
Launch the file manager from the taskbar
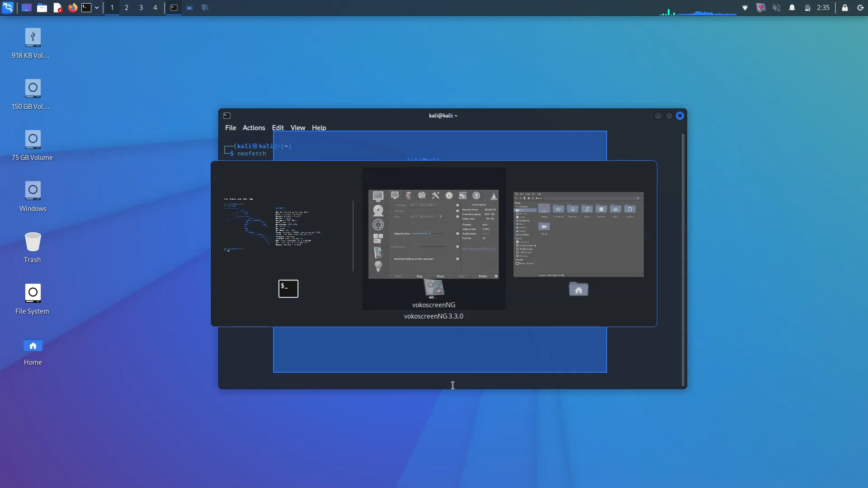(42, 7)
